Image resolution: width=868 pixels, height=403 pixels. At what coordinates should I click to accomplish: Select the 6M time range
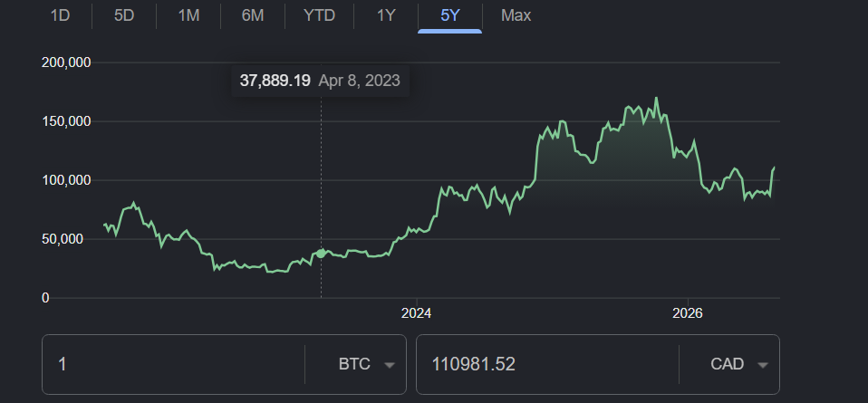coord(253,15)
